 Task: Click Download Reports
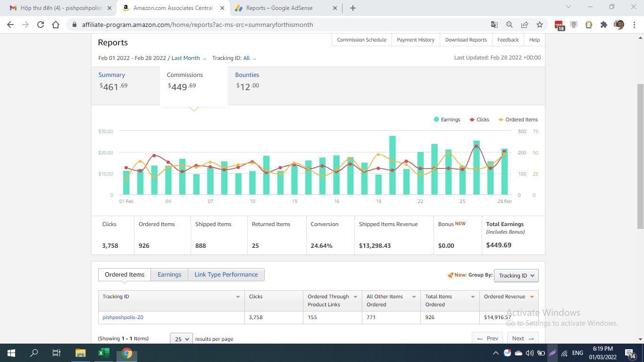(x=466, y=40)
